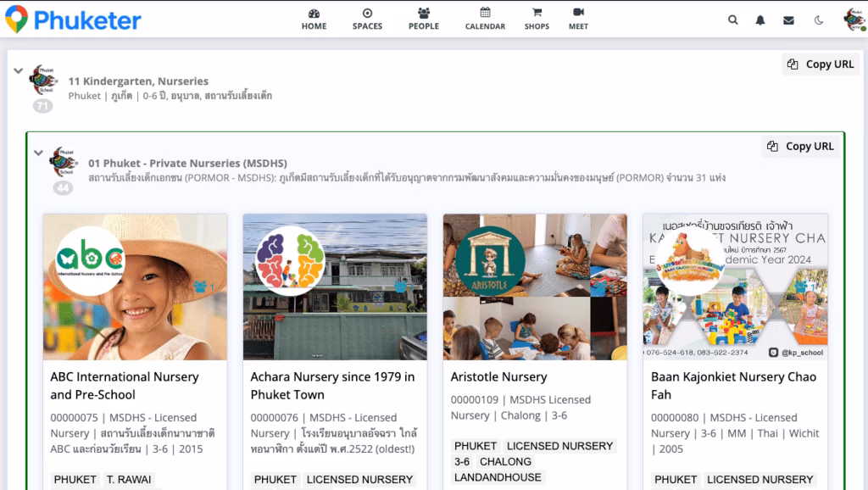Copy URL for Kindergarten, Nurseries space
The width and height of the screenshot is (868, 490).
click(821, 64)
